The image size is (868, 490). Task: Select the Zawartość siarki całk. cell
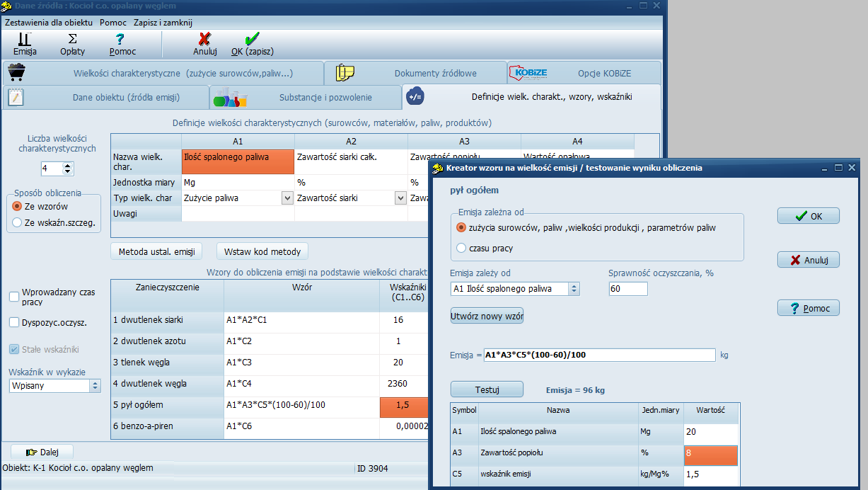[351, 161]
